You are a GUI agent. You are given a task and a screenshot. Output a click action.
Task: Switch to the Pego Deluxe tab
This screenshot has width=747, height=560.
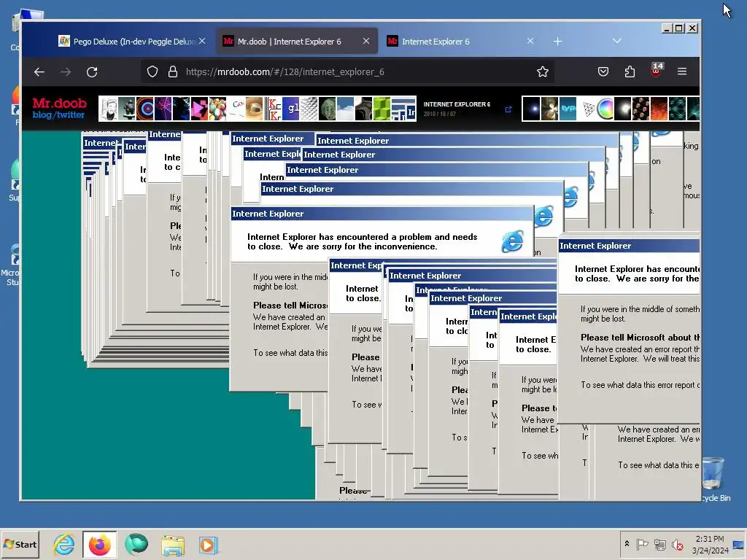[x=133, y=42]
